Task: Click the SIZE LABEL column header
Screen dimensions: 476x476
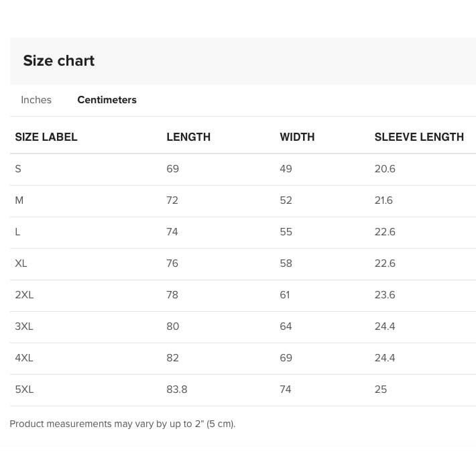Action: click(x=46, y=137)
